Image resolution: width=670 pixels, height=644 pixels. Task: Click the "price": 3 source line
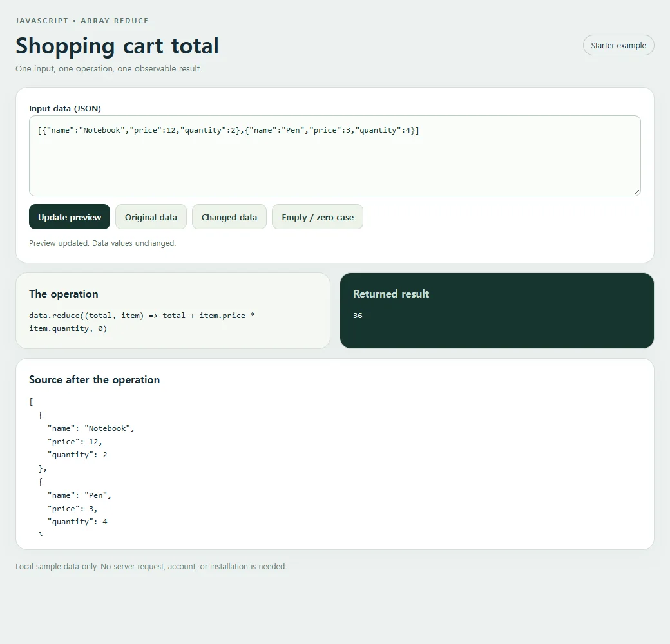(73, 509)
